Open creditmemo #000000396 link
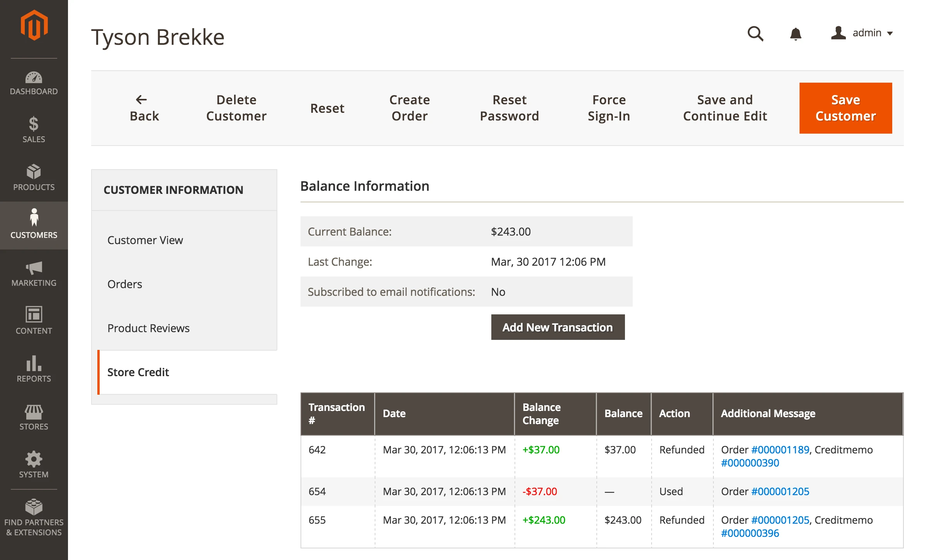This screenshot has height=560, width=927. tap(750, 533)
